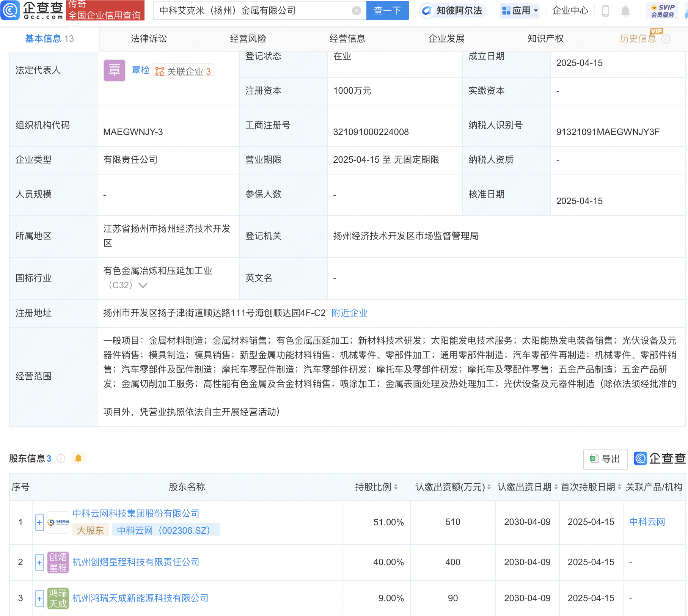
Task: Click the Qcc.com logo icon
Action: (x=10, y=10)
